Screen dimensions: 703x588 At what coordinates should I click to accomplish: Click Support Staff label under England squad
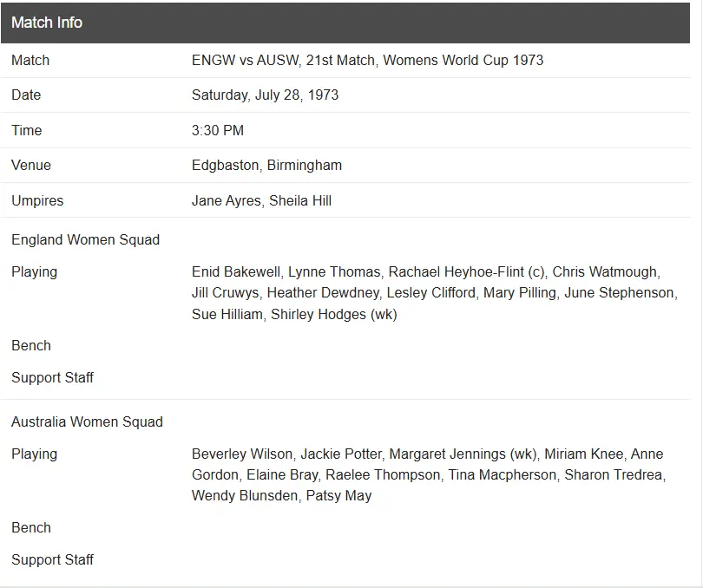tap(52, 377)
